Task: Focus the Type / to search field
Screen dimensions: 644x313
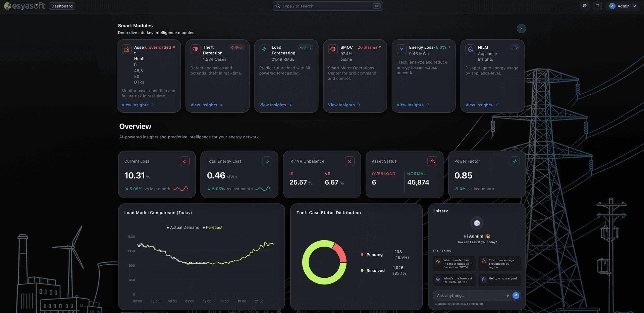Action: (328, 6)
